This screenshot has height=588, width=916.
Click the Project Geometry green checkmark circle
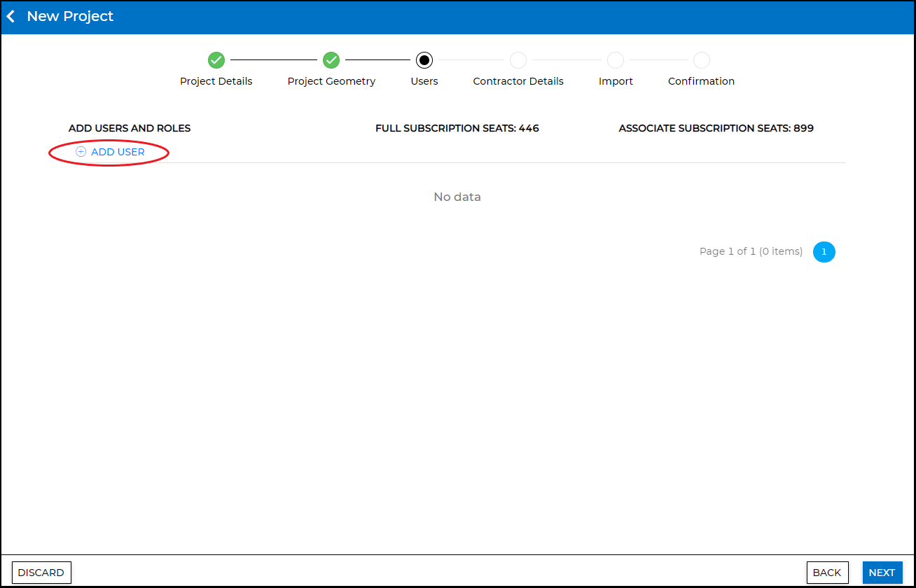[331, 60]
